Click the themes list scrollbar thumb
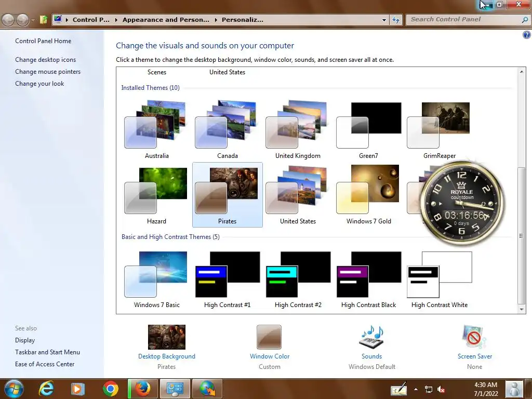 [x=521, y=235]
